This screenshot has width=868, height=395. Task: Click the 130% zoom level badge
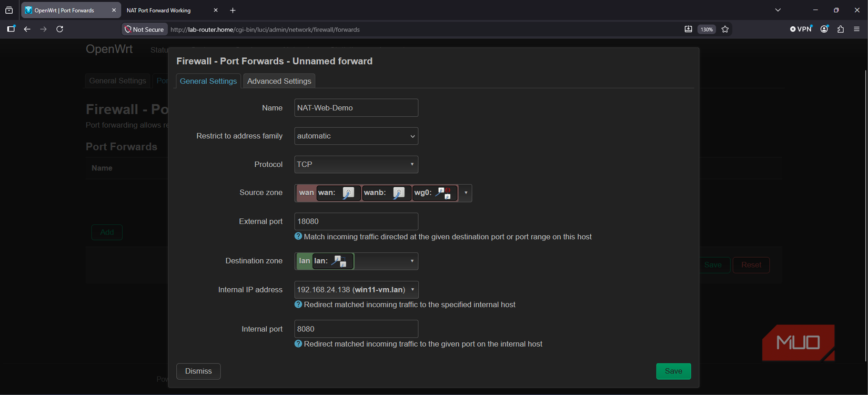[706, 29]
